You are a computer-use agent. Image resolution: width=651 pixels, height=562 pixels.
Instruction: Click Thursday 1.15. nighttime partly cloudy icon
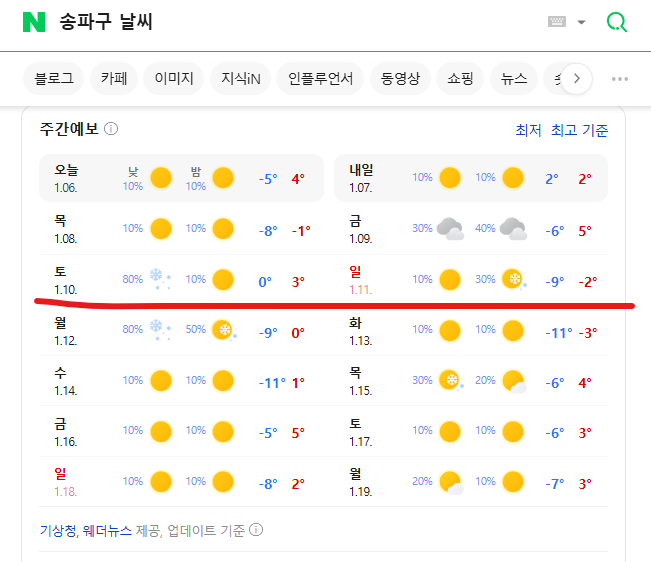(513, 381)
